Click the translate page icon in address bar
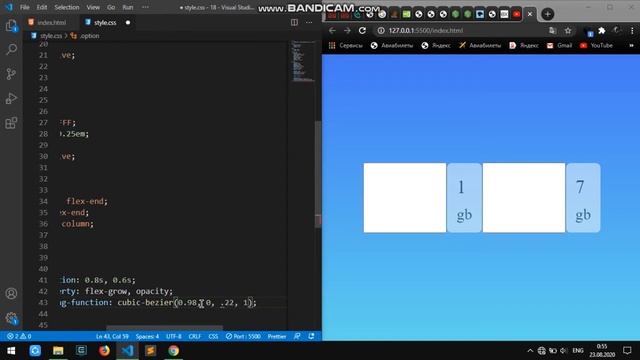The image size is (640, 360). tap(552, 31)
